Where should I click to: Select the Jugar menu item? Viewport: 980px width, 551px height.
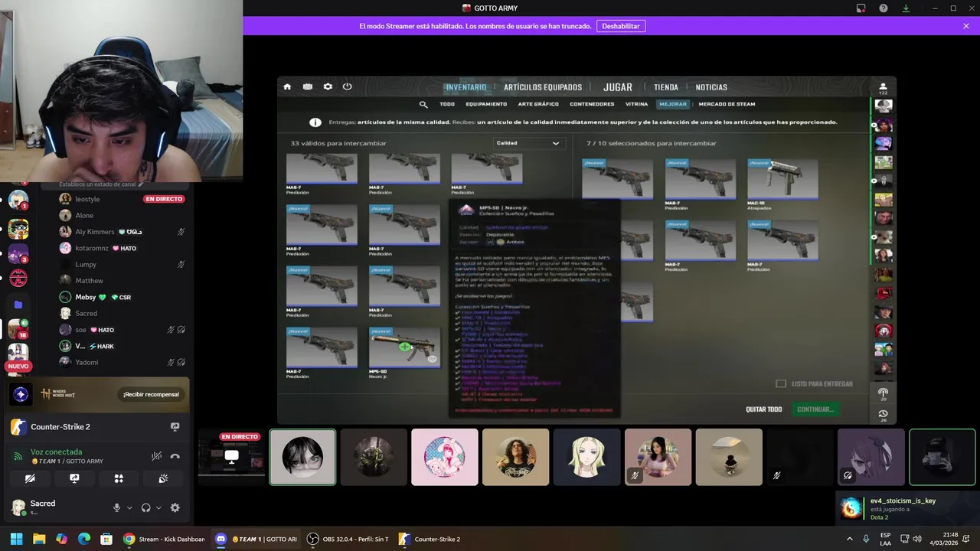(618, 87)
